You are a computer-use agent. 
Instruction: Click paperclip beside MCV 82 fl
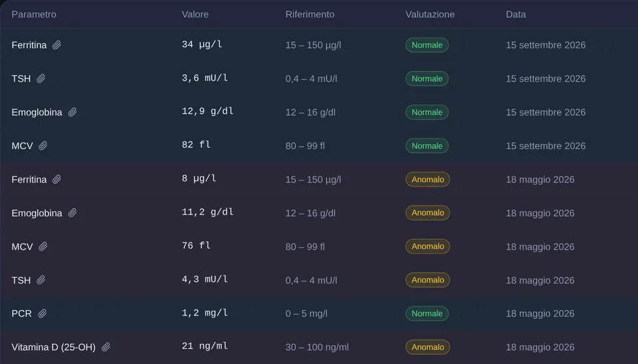(x=43, y=145)
